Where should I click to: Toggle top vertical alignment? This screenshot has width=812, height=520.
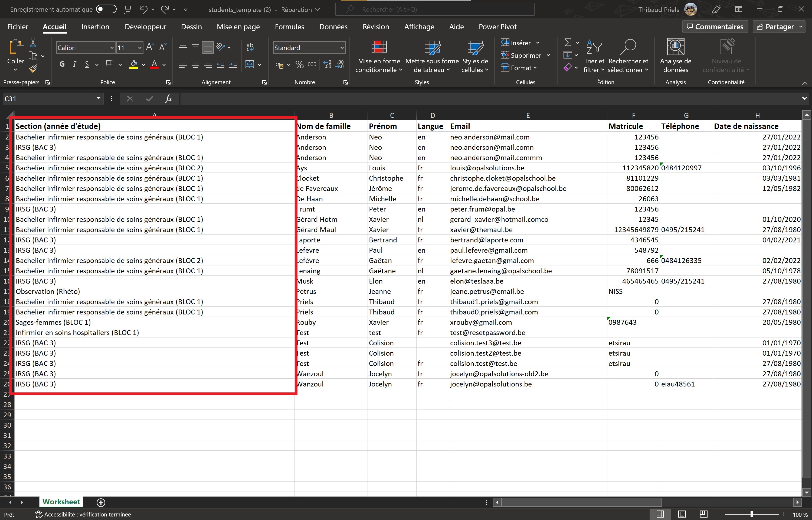183,47
